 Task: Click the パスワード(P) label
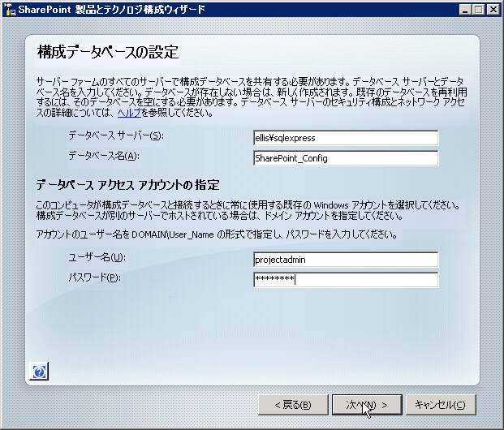(x=94, y=278)
